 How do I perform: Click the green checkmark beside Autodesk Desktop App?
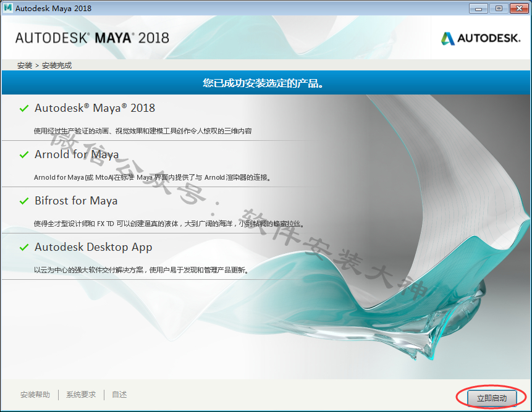click(24, 248)
